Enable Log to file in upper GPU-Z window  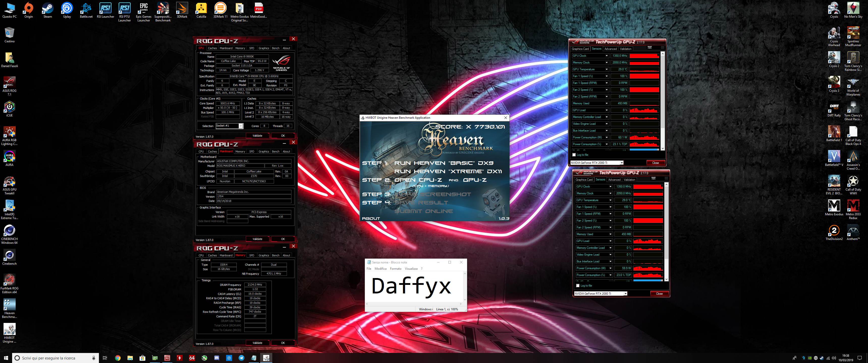pyautogui.click(x=574, y=155)
